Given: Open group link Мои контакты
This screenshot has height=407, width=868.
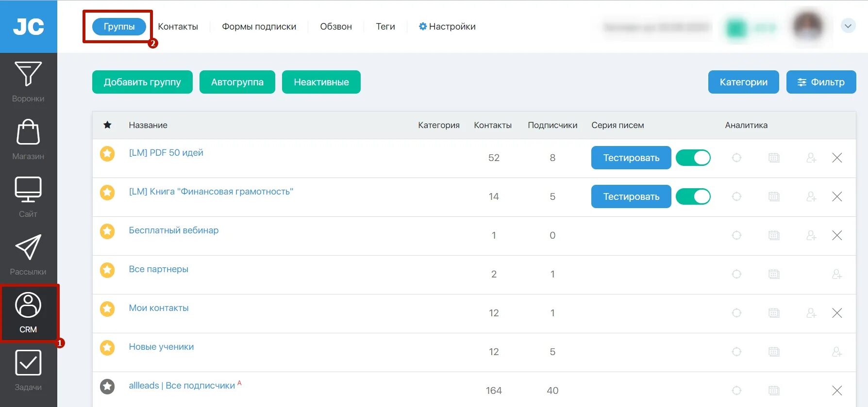Looking at the screenshot, I should click(x=159, y=308).
